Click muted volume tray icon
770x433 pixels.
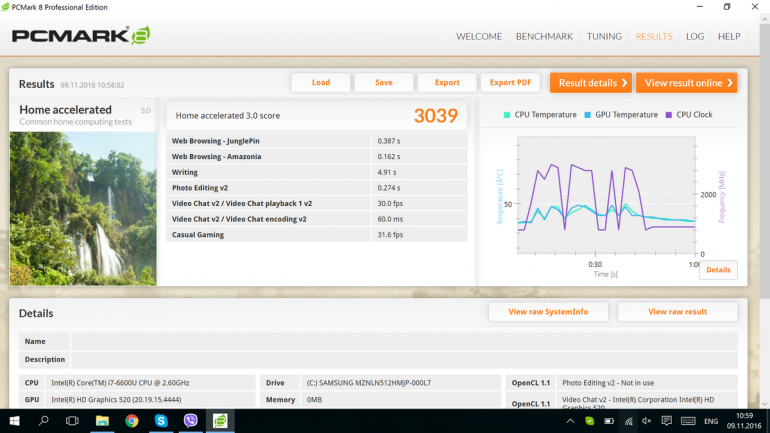647,421
